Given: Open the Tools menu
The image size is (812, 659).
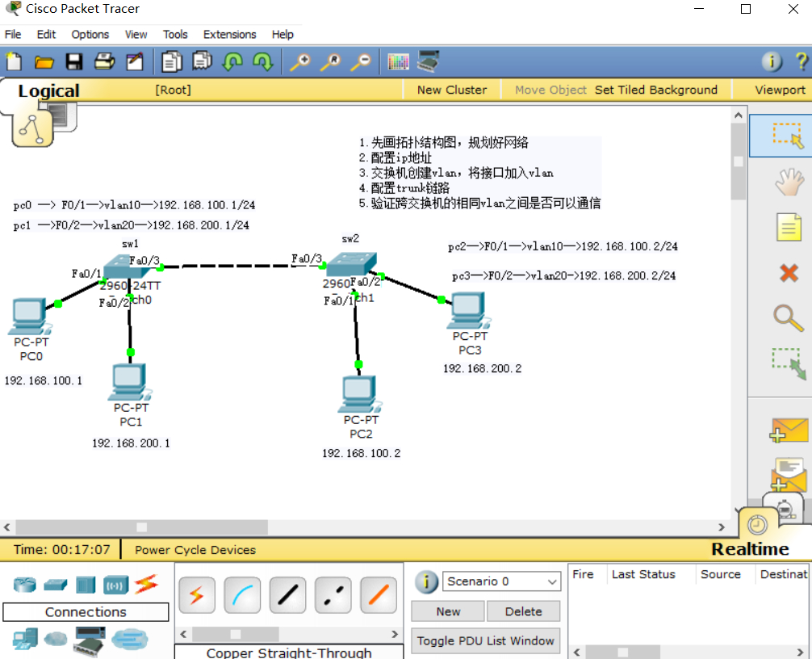Looking at the screenshot, I should [175, 34].
